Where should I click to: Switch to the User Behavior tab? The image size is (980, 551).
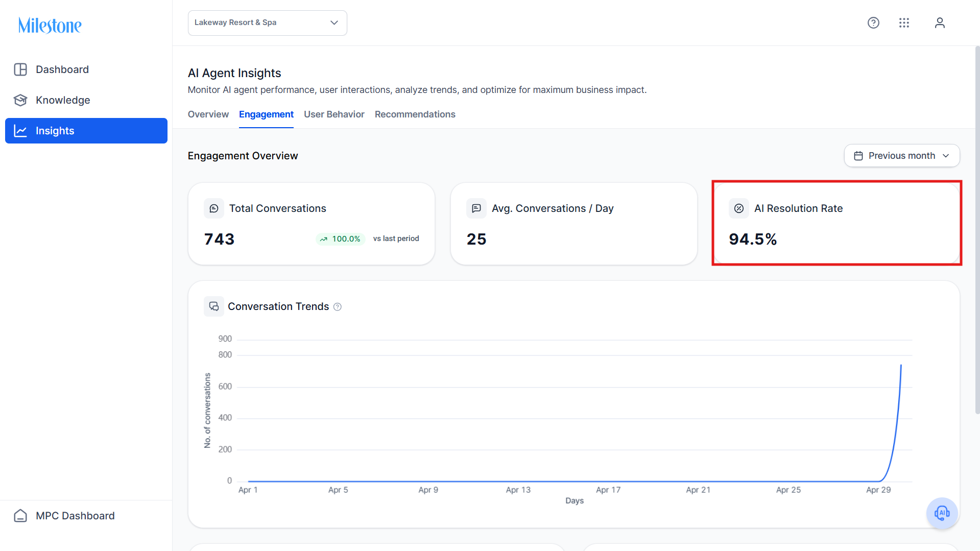click(334, 114)
